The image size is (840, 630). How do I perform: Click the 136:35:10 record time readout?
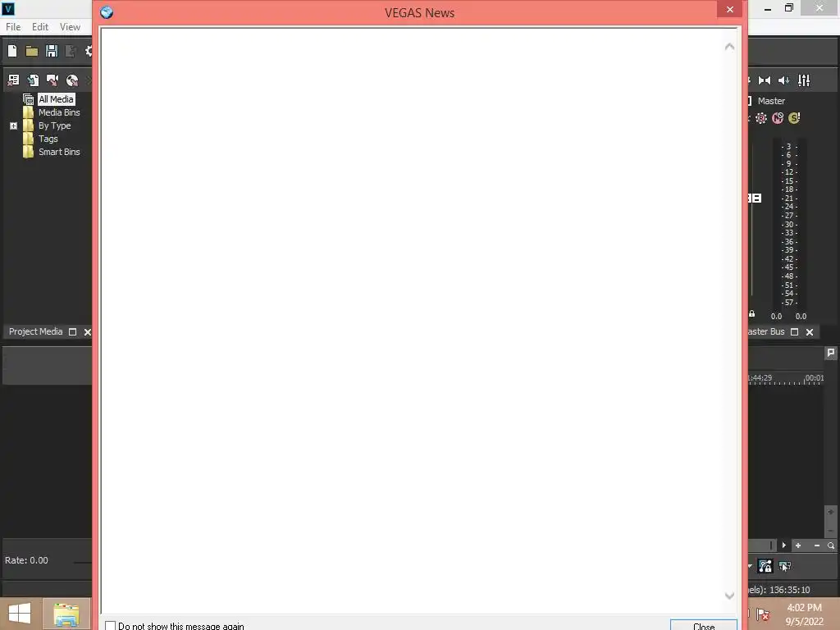[x=790, y=590]
